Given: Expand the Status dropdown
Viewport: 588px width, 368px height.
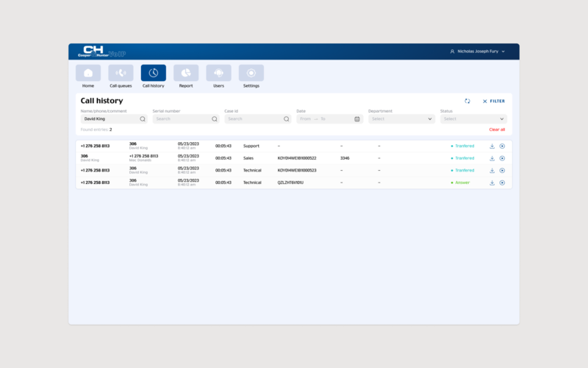Looking at the screenshot, I should click(x=473, y=118).
